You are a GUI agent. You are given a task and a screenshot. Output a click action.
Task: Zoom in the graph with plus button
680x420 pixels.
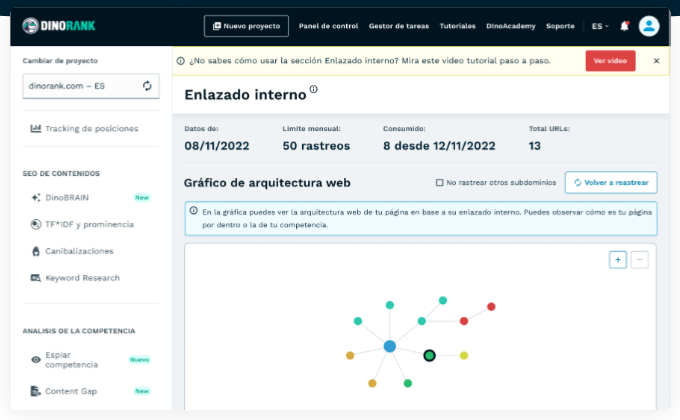pyautogui.click(x=618, y=260)
